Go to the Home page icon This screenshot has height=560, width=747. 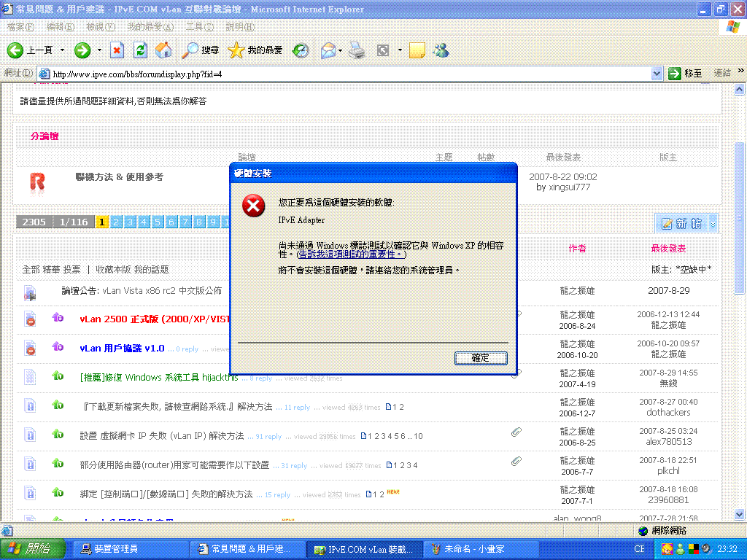tap(163, 50)
